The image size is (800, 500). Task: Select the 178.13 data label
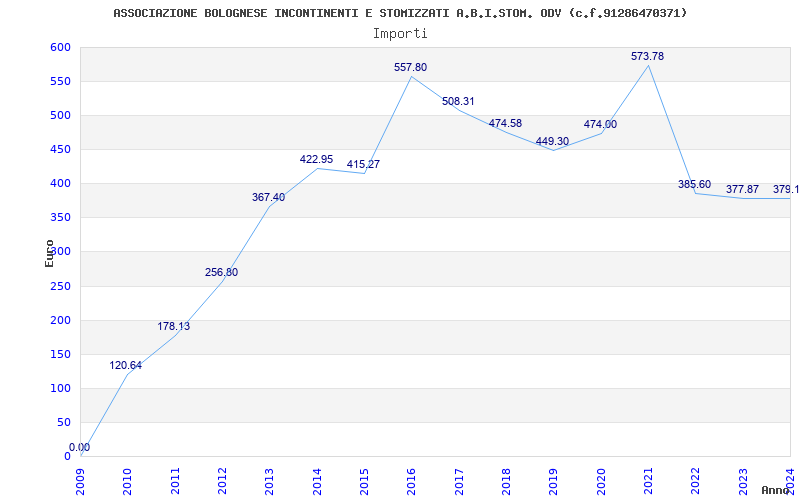[x=173, y=326]
